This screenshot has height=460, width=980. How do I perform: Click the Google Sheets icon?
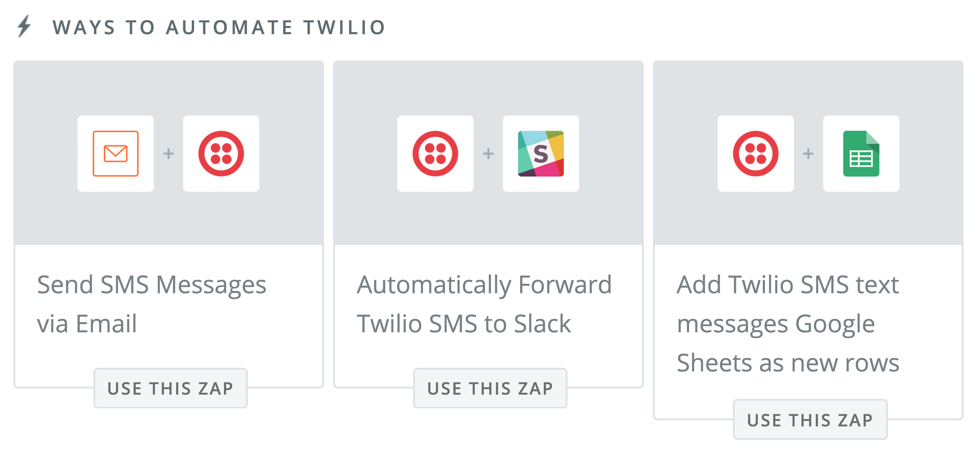point(861,153)
